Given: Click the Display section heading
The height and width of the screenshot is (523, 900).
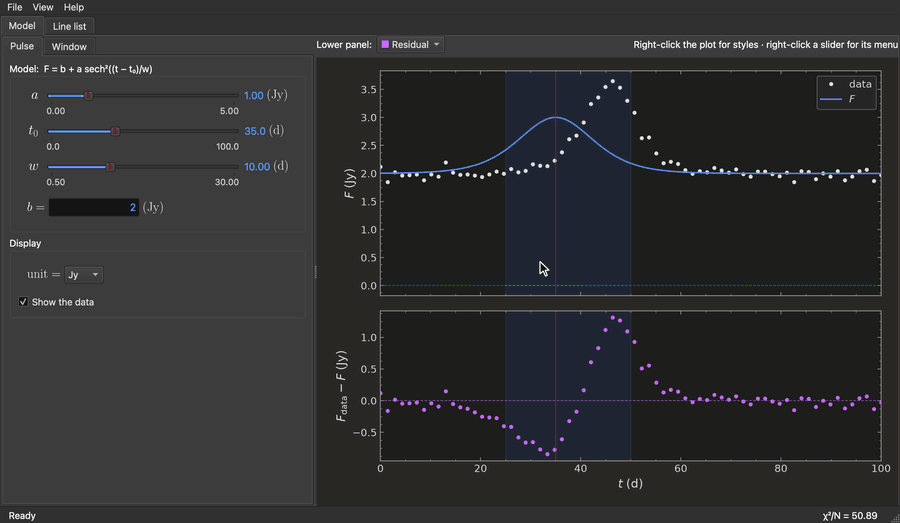Looking at the screenshot, I should point(25,243).
